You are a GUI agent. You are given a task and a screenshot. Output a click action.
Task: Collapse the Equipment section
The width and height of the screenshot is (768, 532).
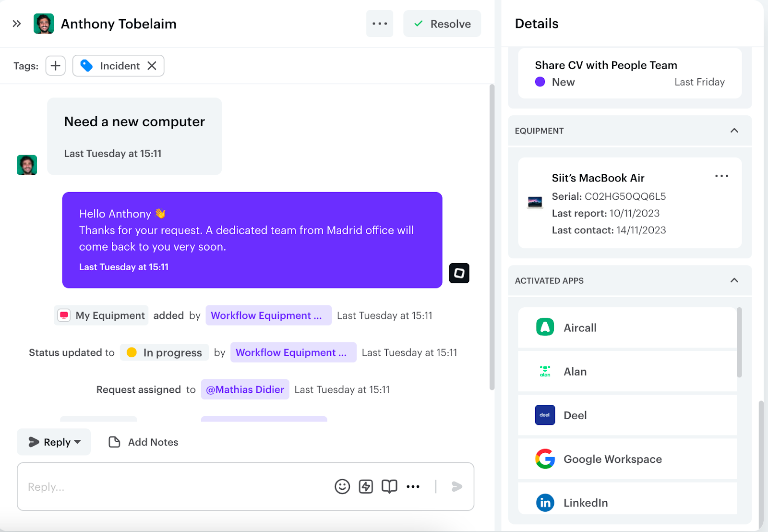pyautogui.click(x=734, y=131)
